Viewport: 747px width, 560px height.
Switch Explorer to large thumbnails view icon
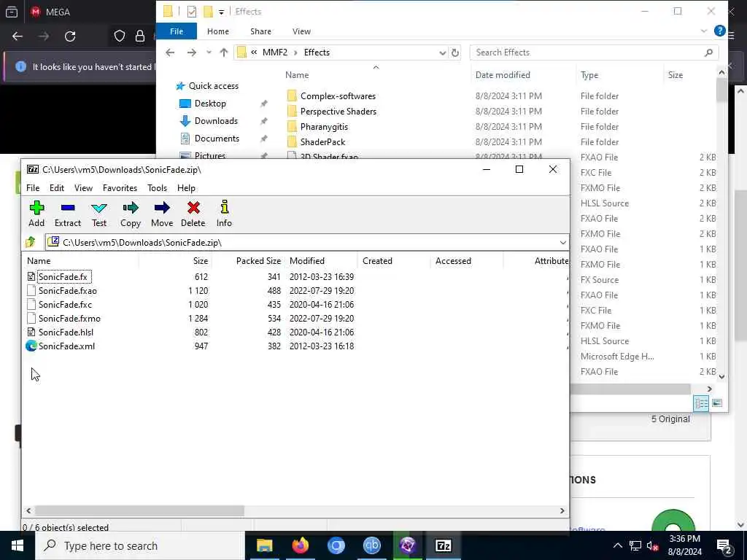pyautogui.click(x=716, y=403)
